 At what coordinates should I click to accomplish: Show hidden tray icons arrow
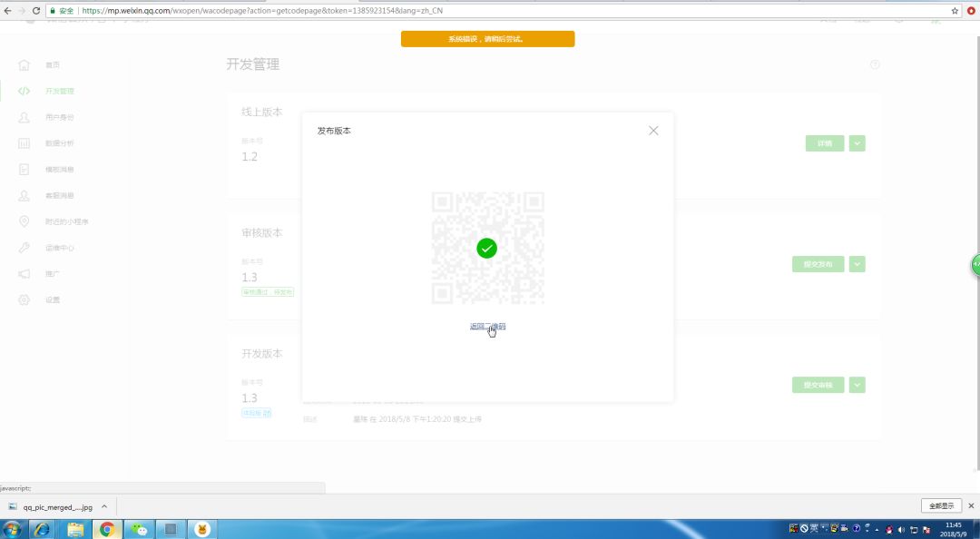pyautogui.click(x=877, y=530)
